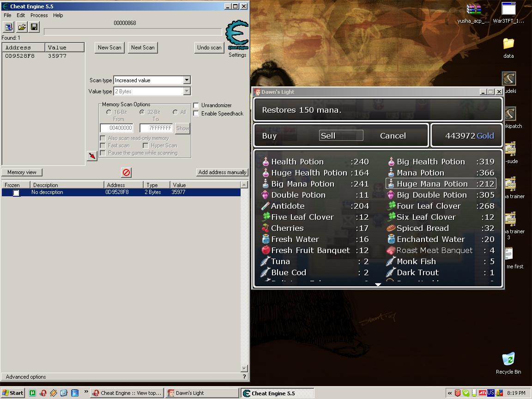
Task: Open Memory view
Action: pos(22,172)
